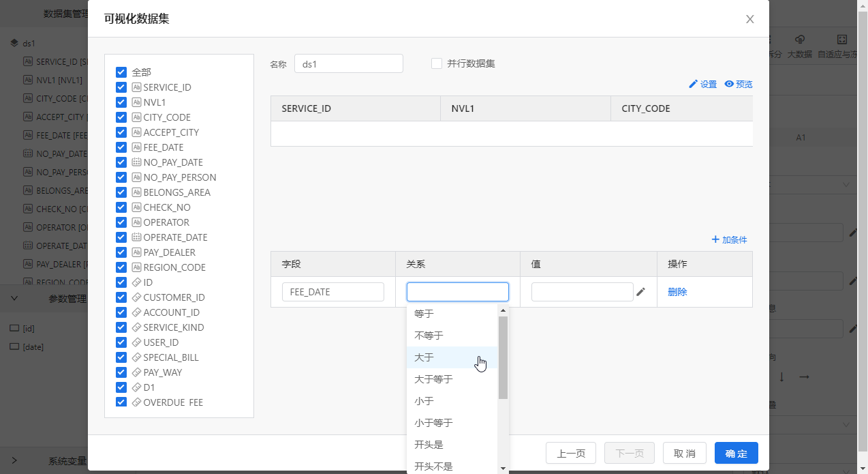Click the number type icon of ID

[136, 282]
